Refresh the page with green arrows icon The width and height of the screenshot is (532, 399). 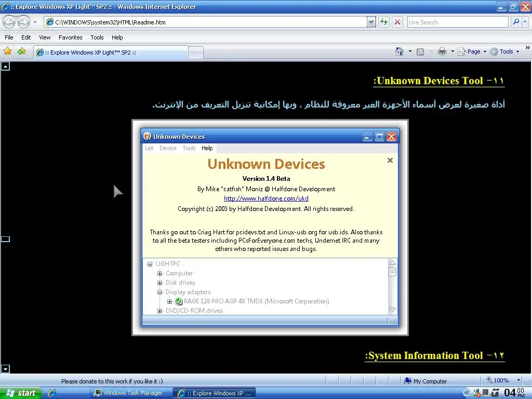coord(384,22)
